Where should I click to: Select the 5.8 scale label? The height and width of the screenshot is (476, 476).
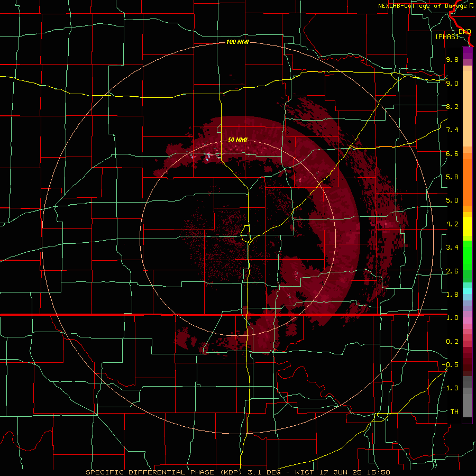coord(452,177)
